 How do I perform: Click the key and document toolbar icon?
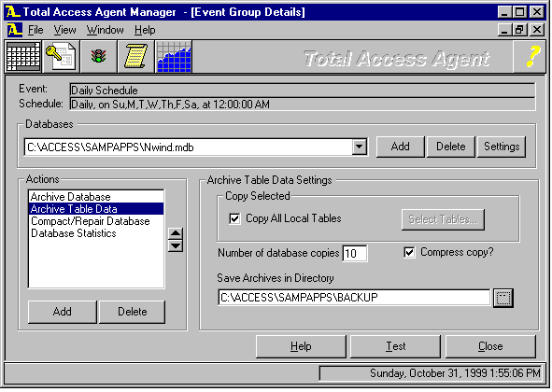pyautogui.click(x=61, y=56)
